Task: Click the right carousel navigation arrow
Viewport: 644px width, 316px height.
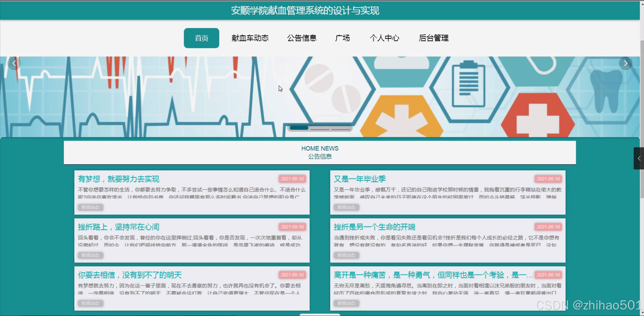Action: pyautogui.click(x=626, y=63)
